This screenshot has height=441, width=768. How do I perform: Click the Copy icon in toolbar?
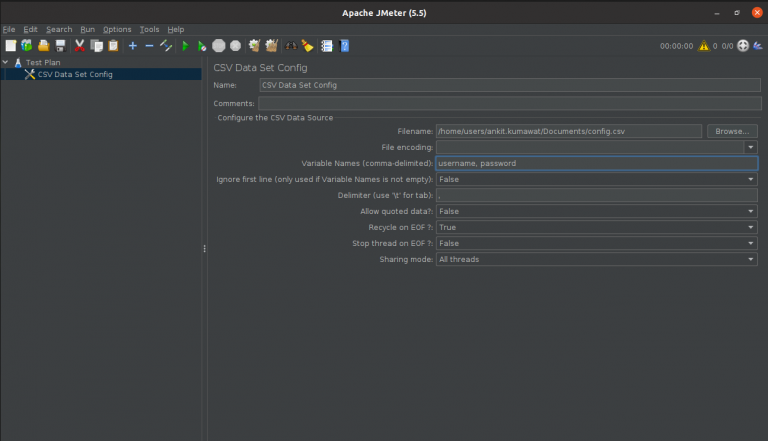(96, 46)
